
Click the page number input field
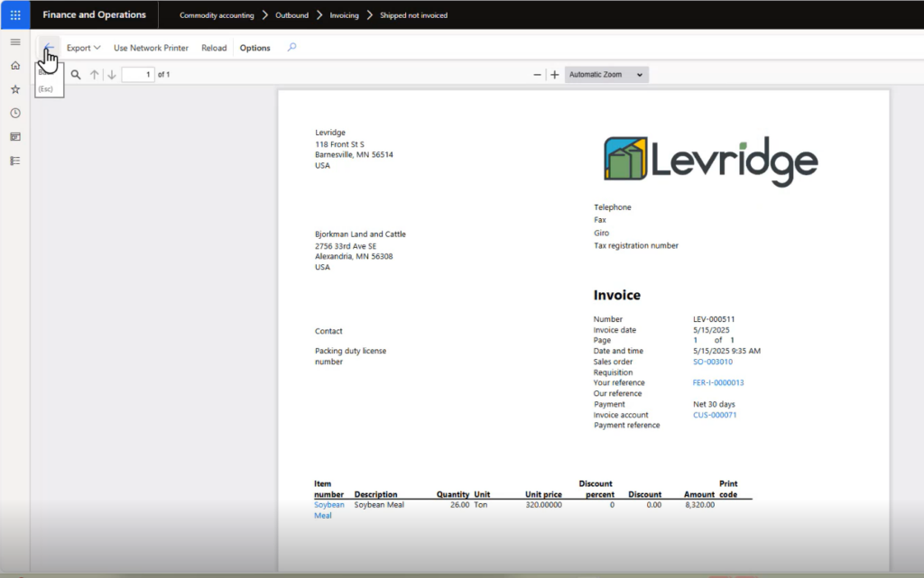(x=138, y=75)
